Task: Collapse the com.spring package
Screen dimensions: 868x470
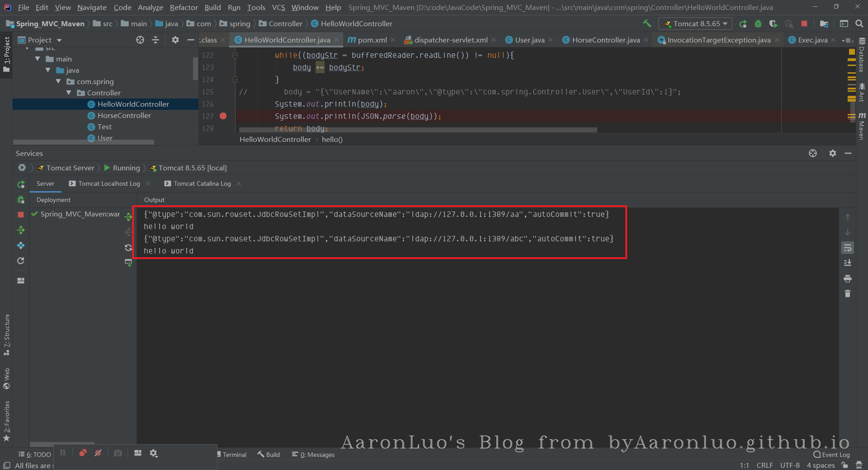Action: [x=58, y=81]
